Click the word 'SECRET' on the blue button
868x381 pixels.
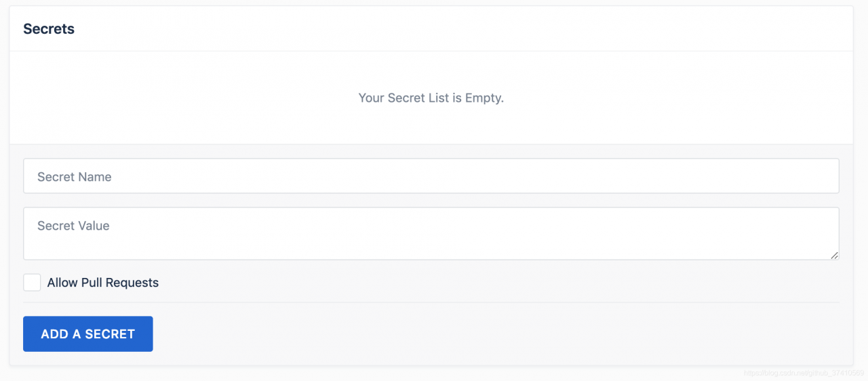point(109,334)
